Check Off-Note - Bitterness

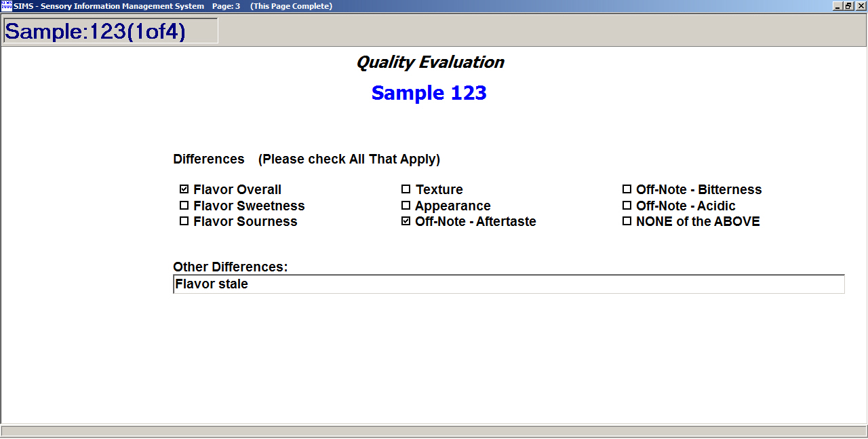click(627, 189)
